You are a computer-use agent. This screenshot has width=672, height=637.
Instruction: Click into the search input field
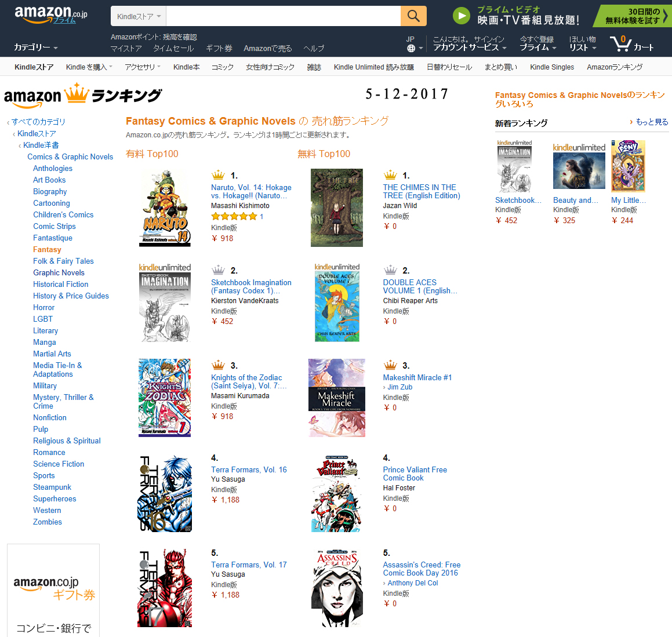[x=284, y=16]
